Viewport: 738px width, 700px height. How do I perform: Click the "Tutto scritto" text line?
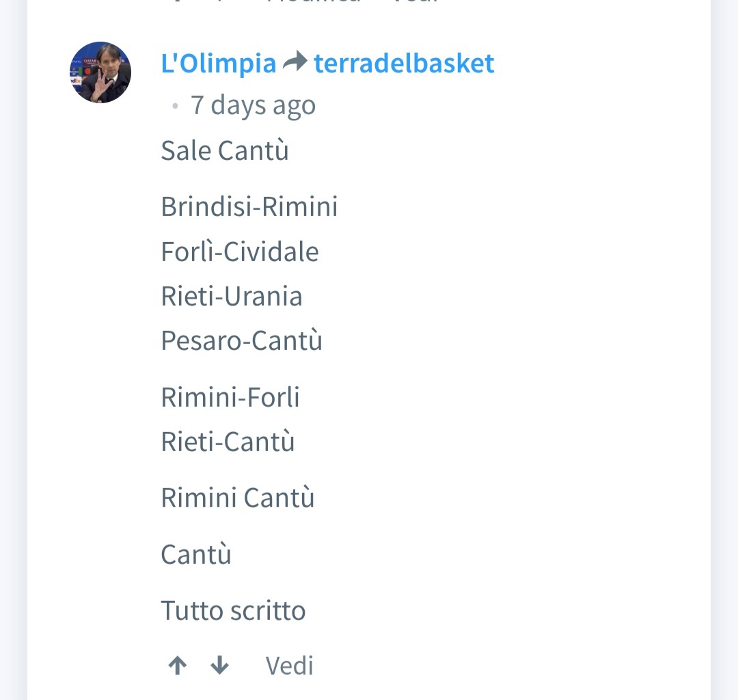[234, 610]
